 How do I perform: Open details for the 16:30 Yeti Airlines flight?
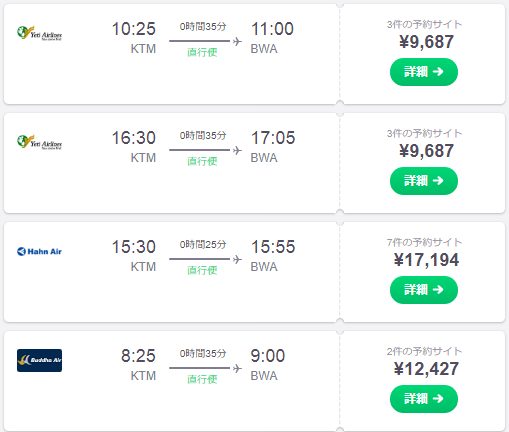coord(424,181)
